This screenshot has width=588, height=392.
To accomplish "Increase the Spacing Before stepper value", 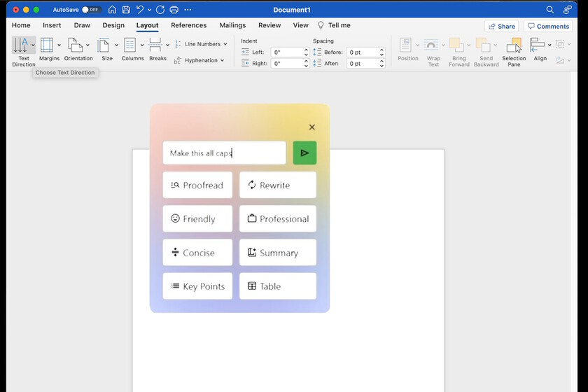I will (381, 50).
